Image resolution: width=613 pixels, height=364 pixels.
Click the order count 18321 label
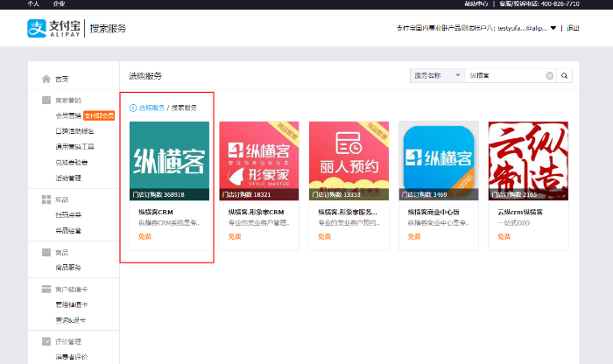(x=246, y=194)
